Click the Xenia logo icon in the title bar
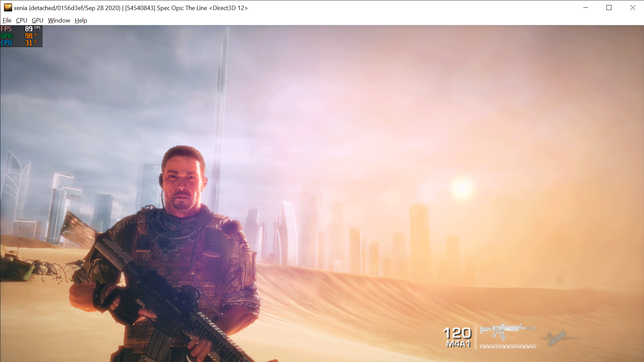The image size is (644, 362). coord(8,7)
